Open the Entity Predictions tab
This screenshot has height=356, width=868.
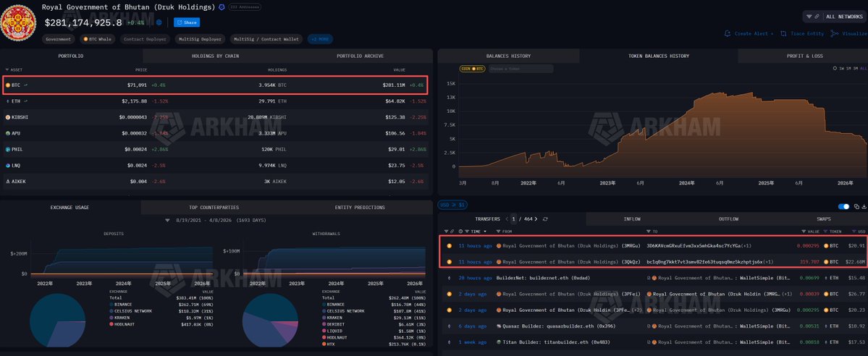(x=360, y=208)
